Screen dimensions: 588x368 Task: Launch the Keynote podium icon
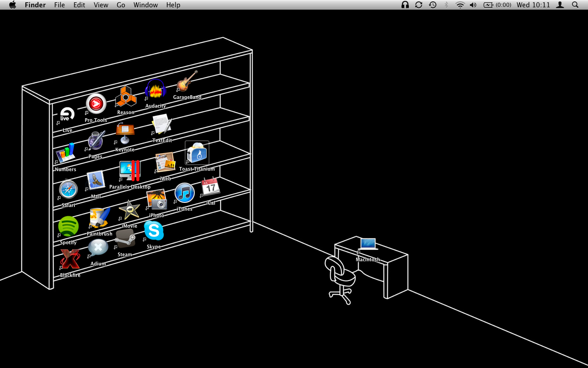point(124,133)
